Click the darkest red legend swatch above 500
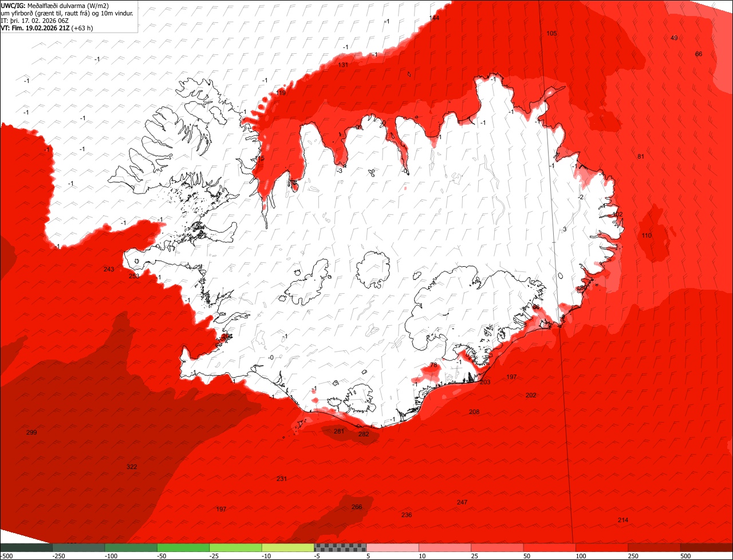 tap(707, 547)
